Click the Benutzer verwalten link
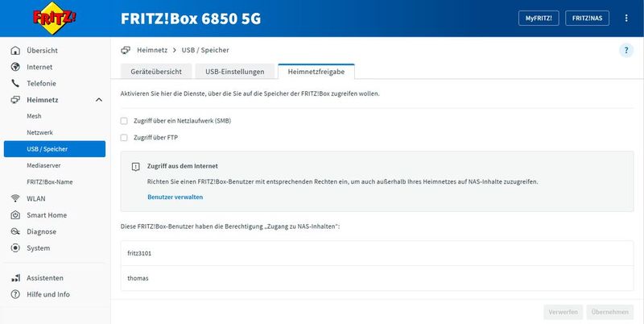Viewport: 644px width, 324px height. (x=175, y=197)
